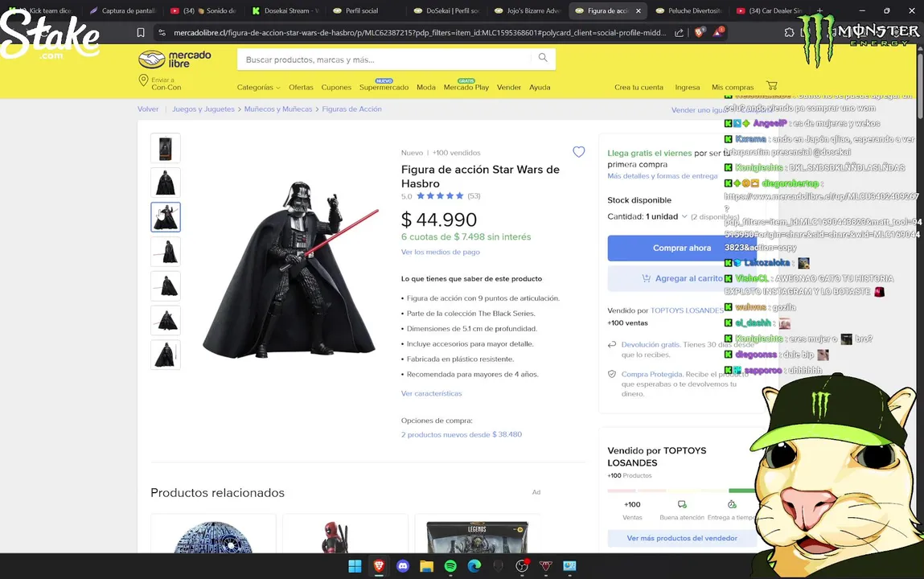Select first product thumbnail (boxed figure)
924x579 pixels.
pyautogui.click(x=166, y=148)
